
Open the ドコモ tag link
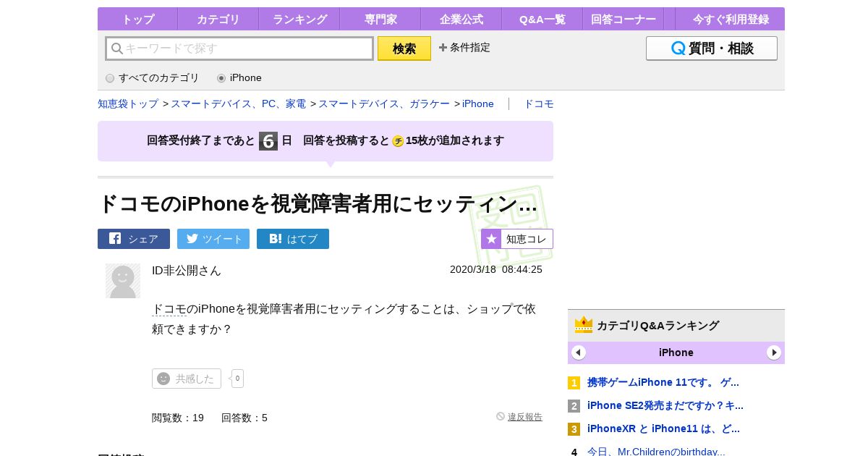coord(539,104)
